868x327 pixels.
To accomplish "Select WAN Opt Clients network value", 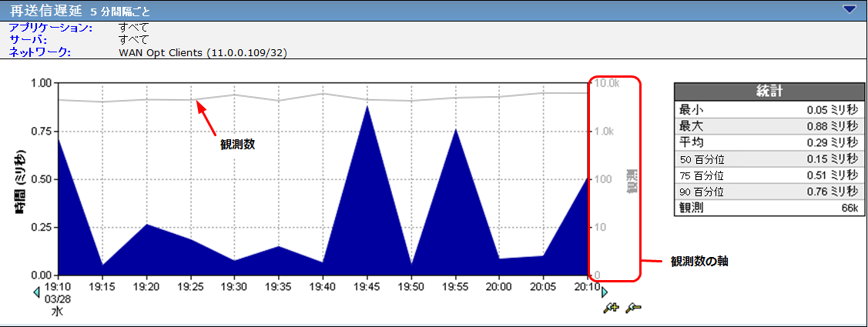I will pyautogui.click(x=203, y=53).
